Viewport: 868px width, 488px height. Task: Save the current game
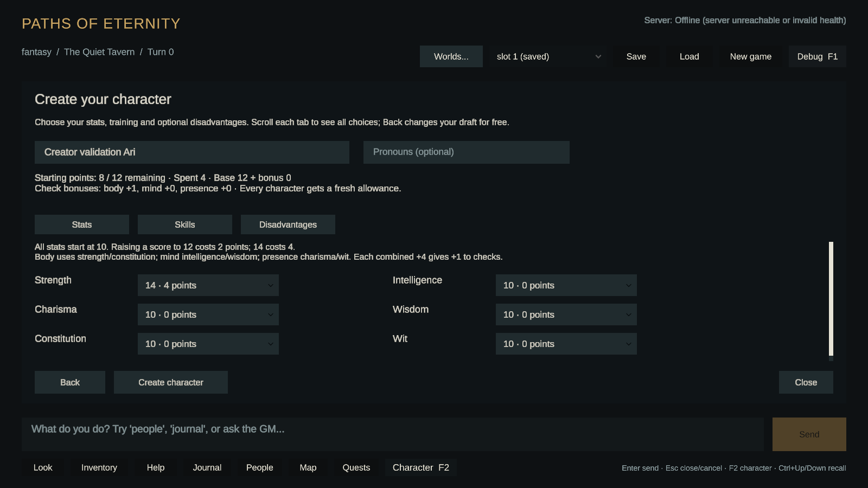636,56
